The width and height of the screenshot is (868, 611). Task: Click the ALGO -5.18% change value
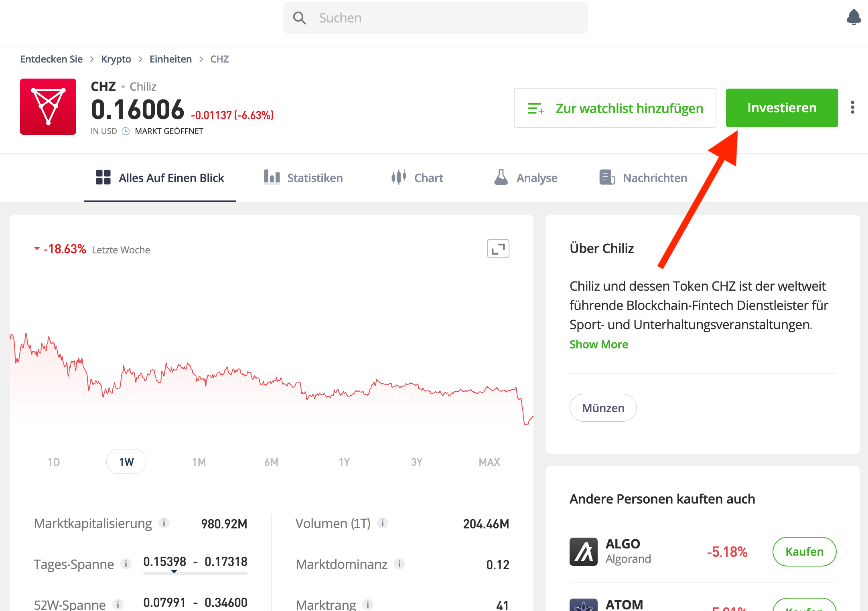coord(727,552)
